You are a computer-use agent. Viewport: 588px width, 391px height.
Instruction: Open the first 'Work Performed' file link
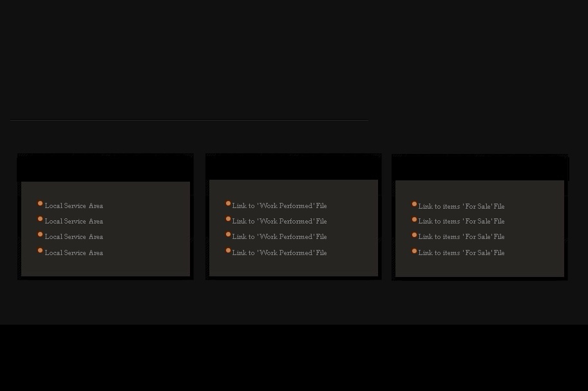pos(279,206)
